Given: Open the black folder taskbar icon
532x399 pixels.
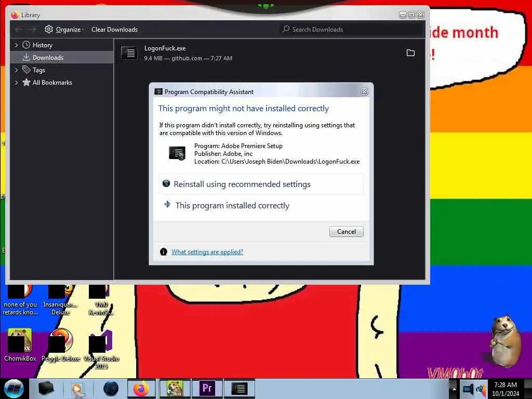Looking at the screenshot, I should [46, 389].
